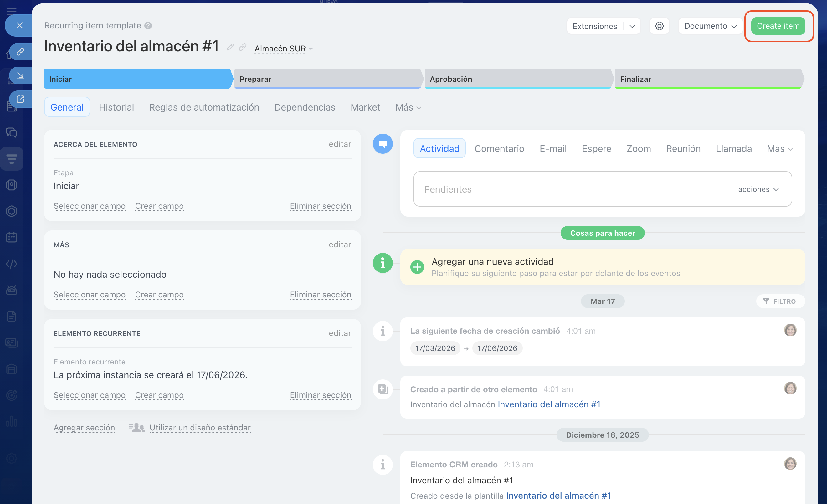Click the open-in-new-window side button
Image resolution: width=827 pixels, height=504 pixels.
point(20,99)
